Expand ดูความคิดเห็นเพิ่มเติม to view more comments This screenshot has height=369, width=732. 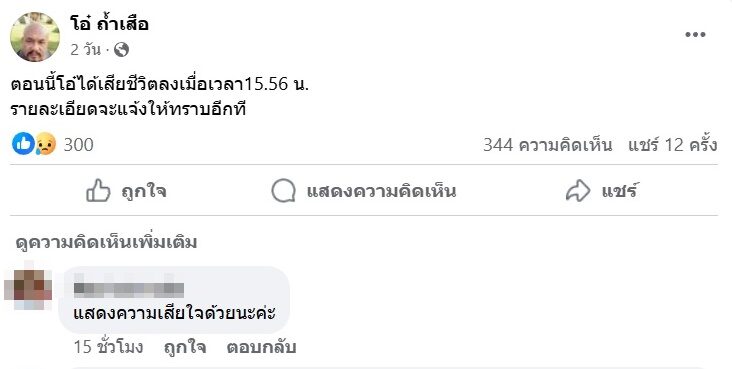(x=106, y=242)
